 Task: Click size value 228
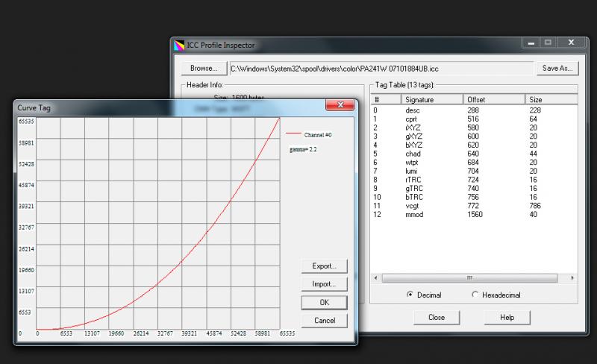535,110
